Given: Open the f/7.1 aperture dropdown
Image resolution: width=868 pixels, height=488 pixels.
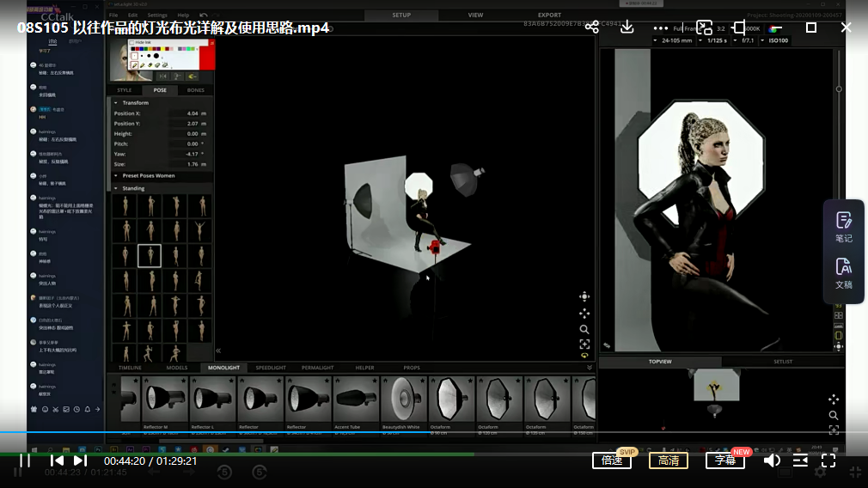Looking at the screenshot, I should click(744, 40).
